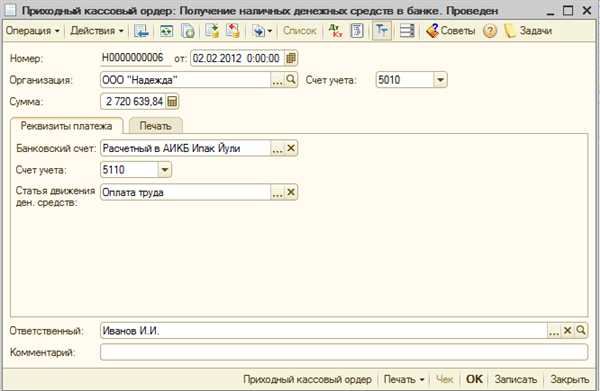Open the Действия menu
This screenshot has width=600, height=391.
97,31
